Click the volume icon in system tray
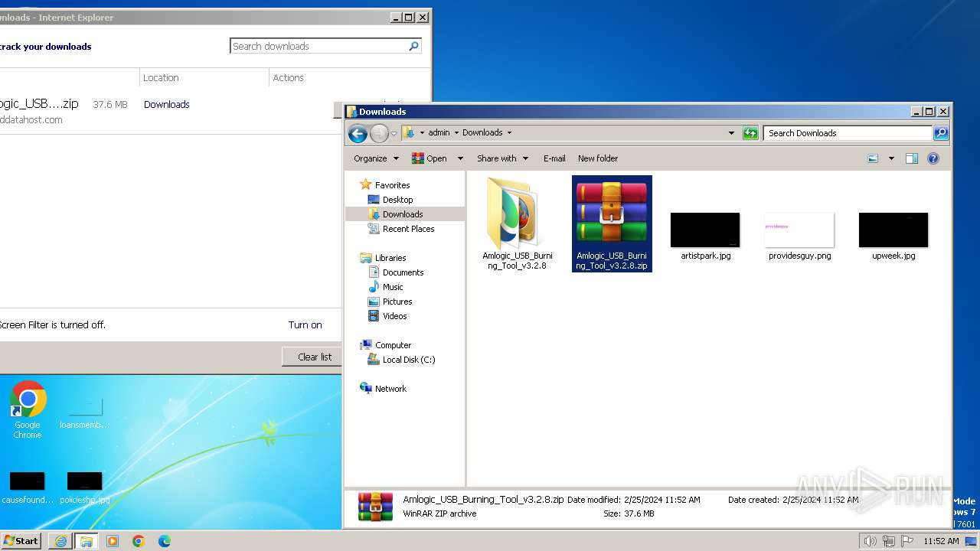 tap(871, 541)
